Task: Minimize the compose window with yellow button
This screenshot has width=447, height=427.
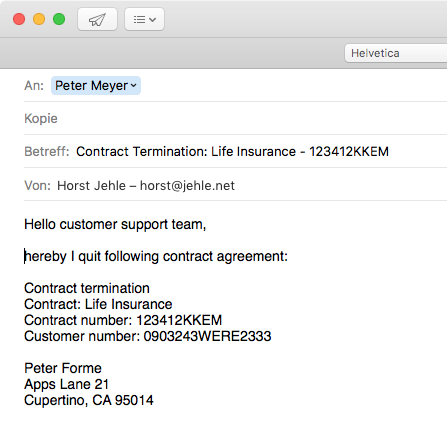Action: (39, 19)
